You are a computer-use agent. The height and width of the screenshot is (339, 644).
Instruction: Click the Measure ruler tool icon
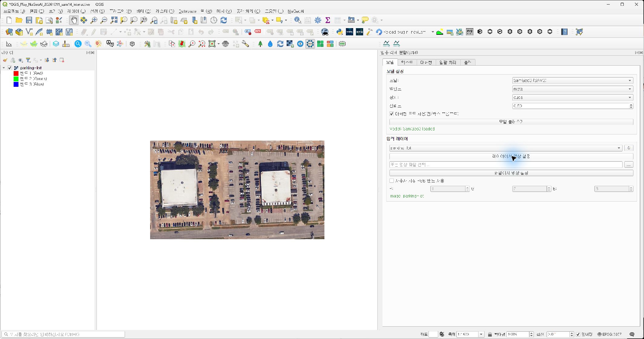click(351, 20)
